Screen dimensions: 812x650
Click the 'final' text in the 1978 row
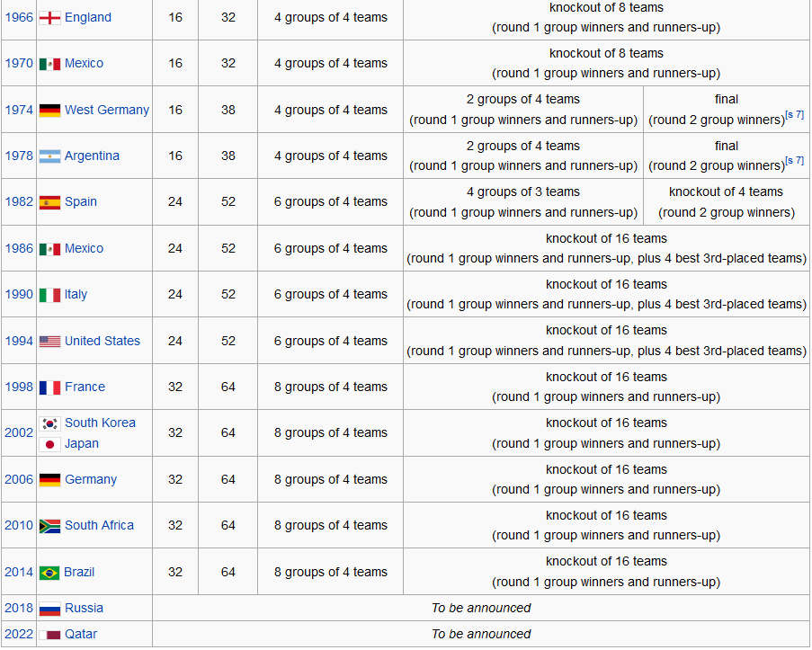pos(726,146)
